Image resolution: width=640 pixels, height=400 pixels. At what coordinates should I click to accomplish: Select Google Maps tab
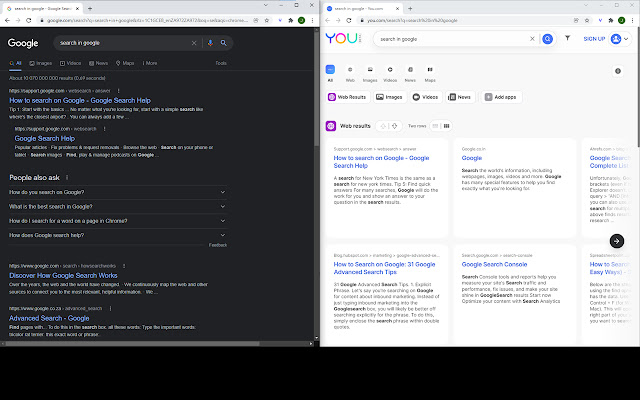[125, 63]
